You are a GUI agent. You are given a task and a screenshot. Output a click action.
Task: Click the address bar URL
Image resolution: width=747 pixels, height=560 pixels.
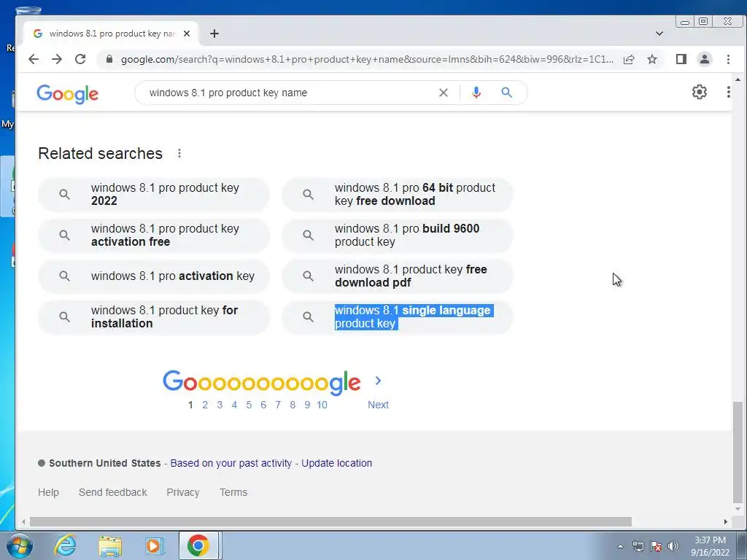(x=367, y=60)
